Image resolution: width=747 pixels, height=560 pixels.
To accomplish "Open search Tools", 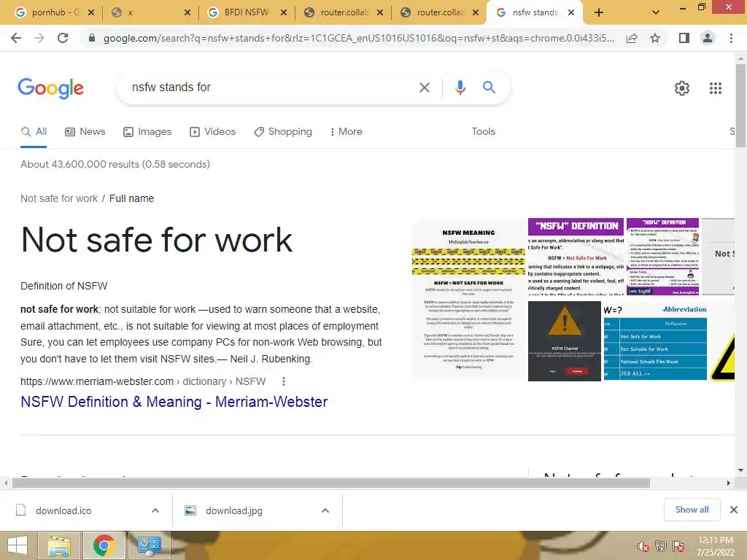I will [x=483, y=132].
